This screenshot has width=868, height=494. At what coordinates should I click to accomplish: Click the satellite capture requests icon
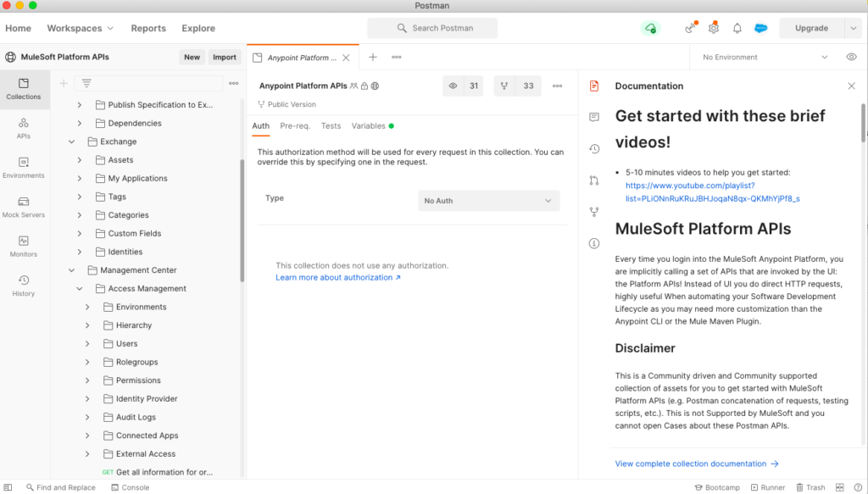tap(690, 28)
